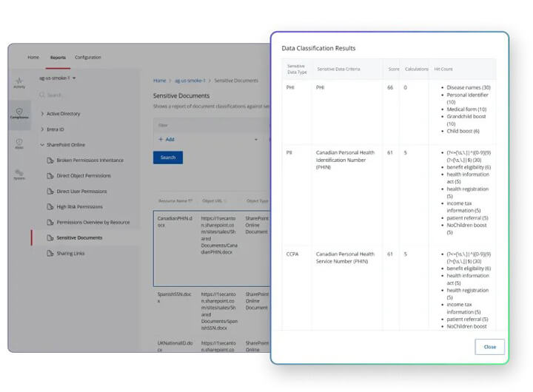Add a filter with + Add
533x392 pixels.
coord(167,139)
